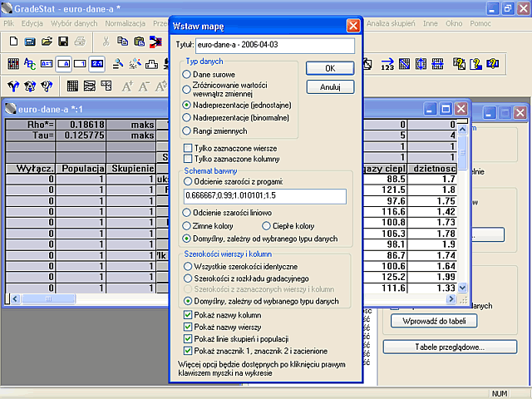Click the vertical blue arrows grid icon

coord(421,64)
